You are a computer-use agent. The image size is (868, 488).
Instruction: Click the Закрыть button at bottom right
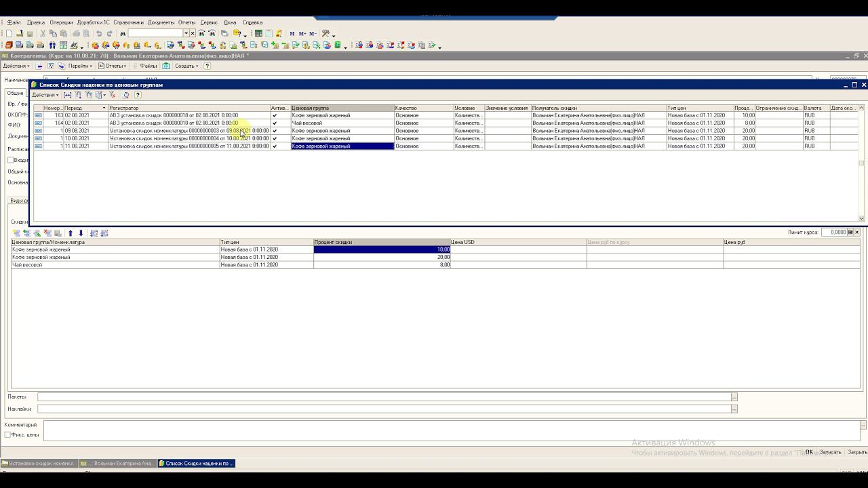(857, 452)
